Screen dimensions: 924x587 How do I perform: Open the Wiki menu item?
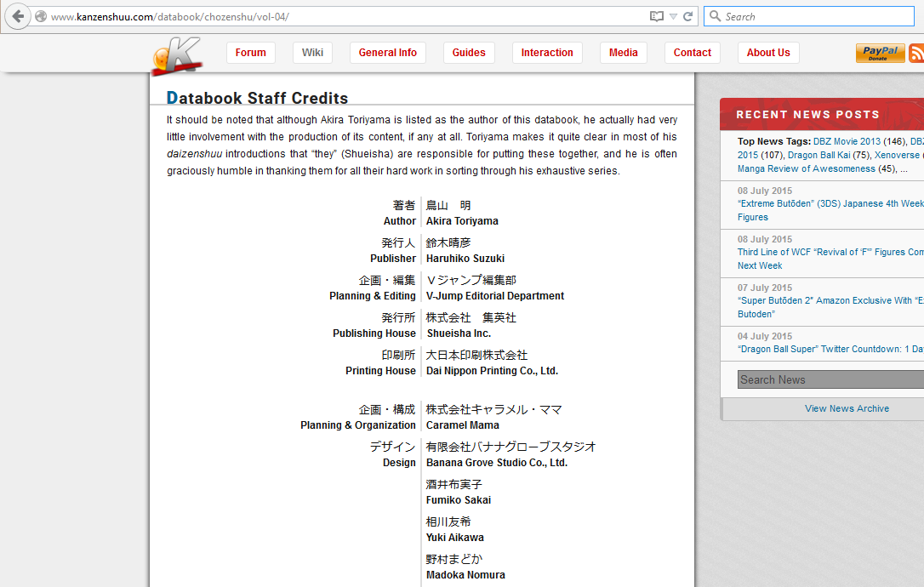click(x=312, y=53)
